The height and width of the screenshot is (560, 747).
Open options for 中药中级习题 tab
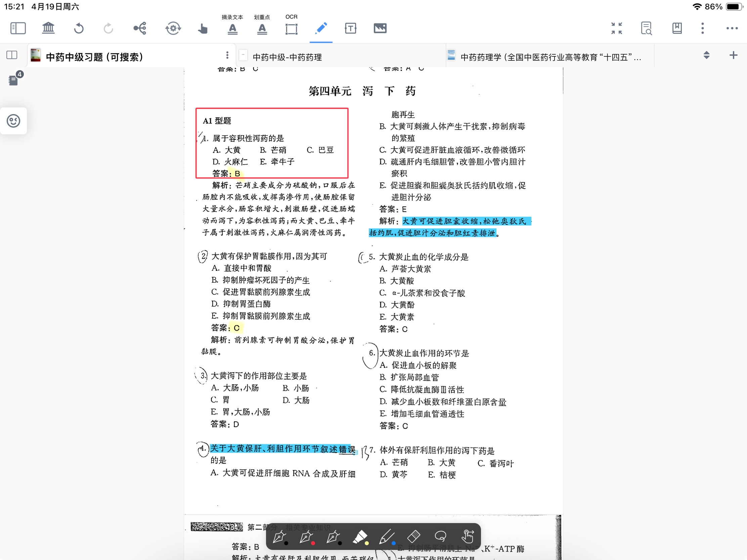(227, 55)
